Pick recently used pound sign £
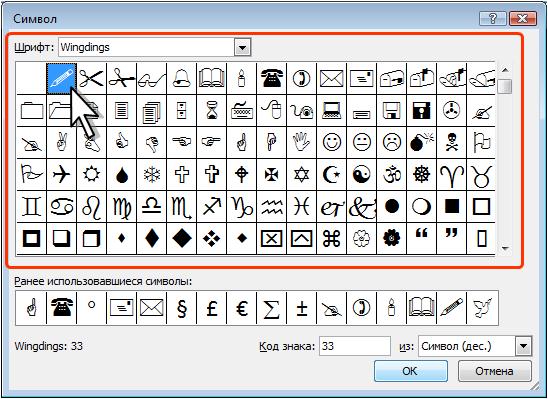This screenshot has height=399, width=548. pos(211,308)
